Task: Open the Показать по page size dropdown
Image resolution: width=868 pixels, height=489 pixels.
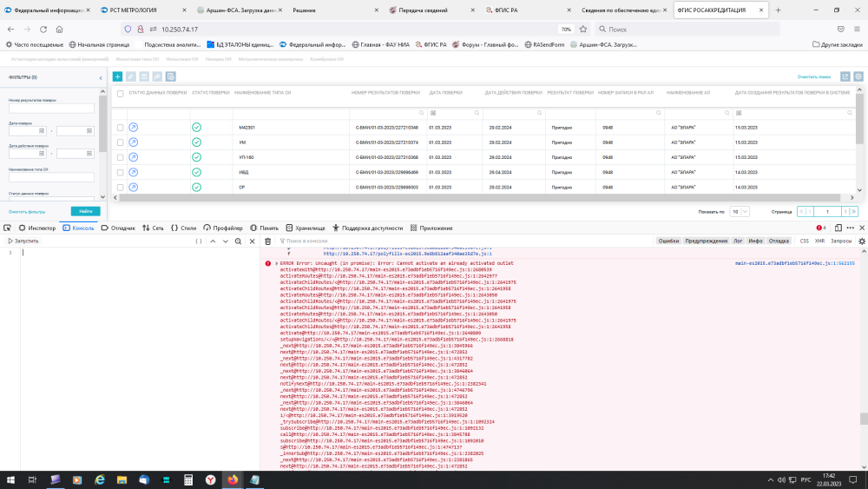Action: click(x=739, y=211)
